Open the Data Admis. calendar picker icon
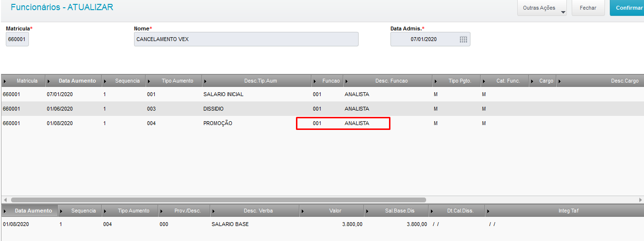Viewport: 644px width, 241px height. pyautogui.click(x=463, y=39)
